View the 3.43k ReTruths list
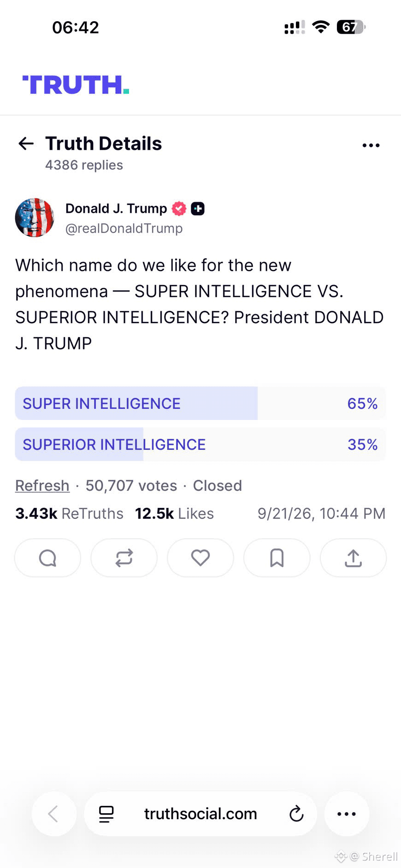This screenshot has height=868, width=401. tap(69, 513)
